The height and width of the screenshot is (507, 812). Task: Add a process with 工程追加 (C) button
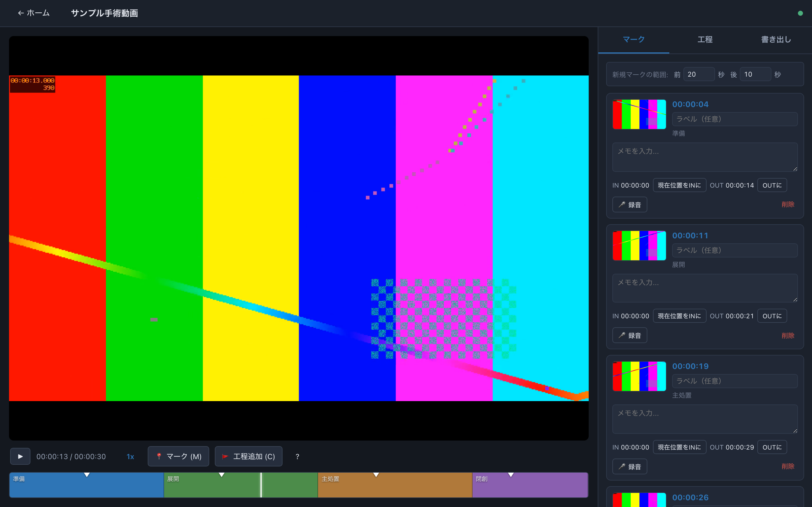pos(248,456)
